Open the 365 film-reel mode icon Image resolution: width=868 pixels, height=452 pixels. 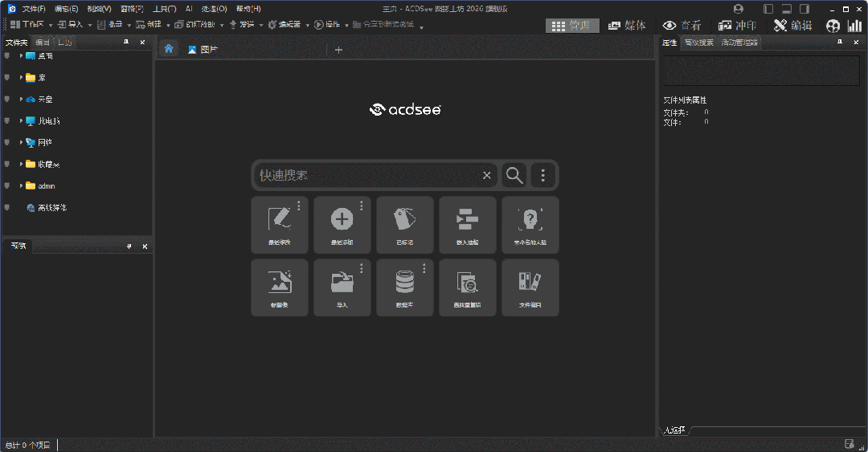point(833,26)
